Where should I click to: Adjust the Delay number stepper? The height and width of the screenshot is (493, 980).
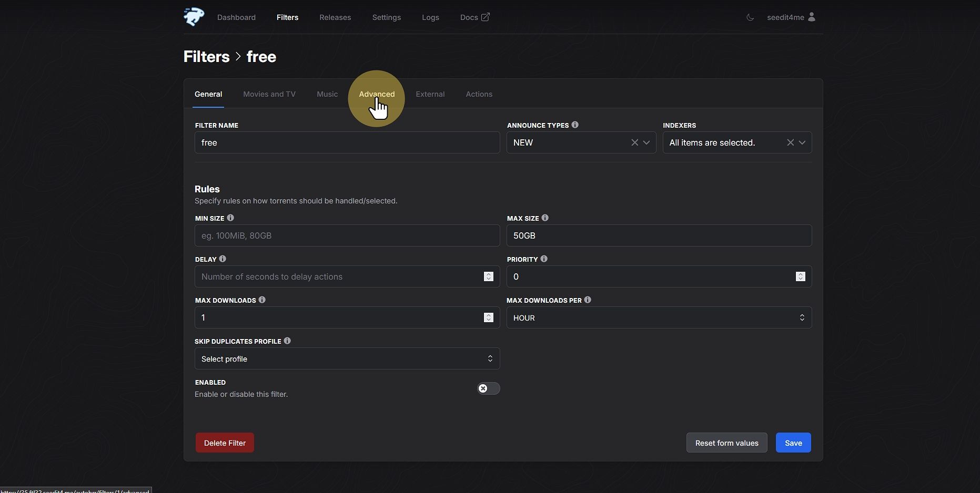pos(489,276)
